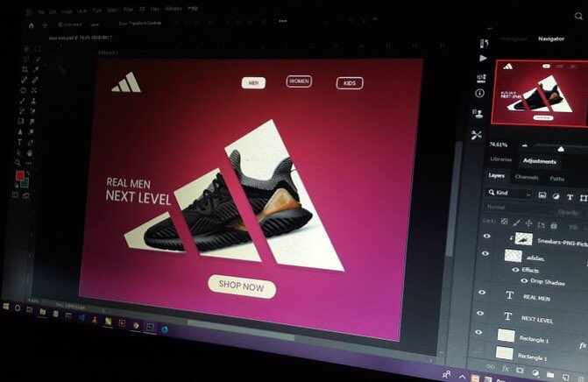Open the Info panel icon

(479, 93)
